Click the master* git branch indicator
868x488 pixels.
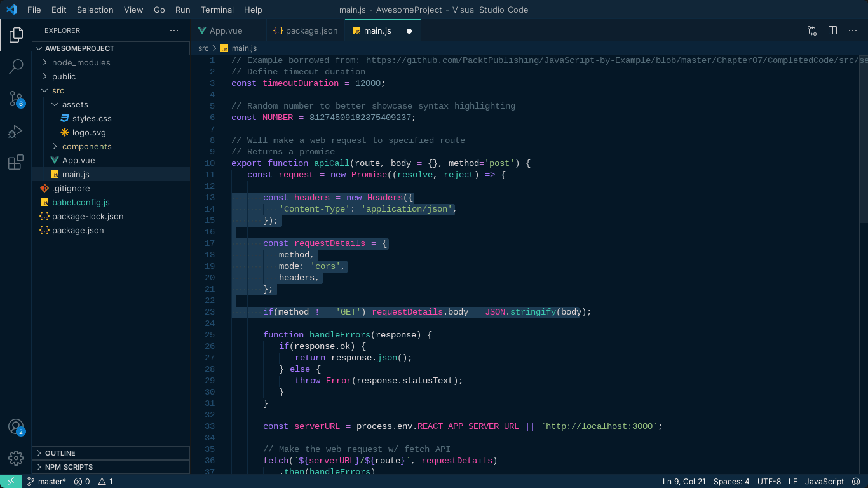click(46, 482)
